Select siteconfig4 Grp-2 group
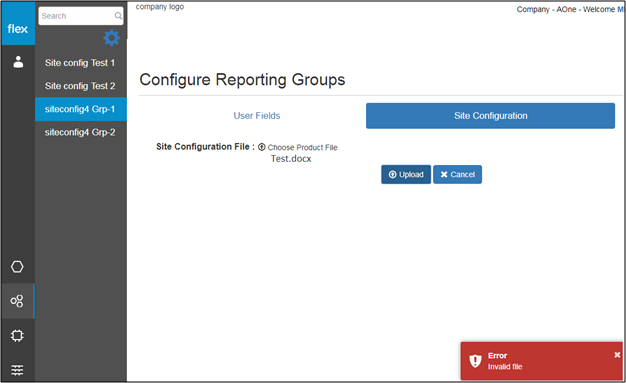 point(80,132)
